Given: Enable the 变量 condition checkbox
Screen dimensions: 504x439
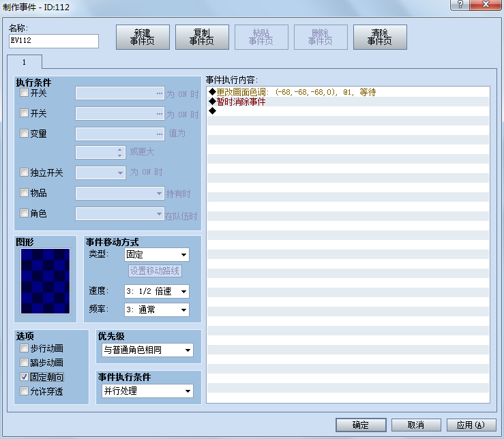Looking at the screenshot, I should point(24,134).
